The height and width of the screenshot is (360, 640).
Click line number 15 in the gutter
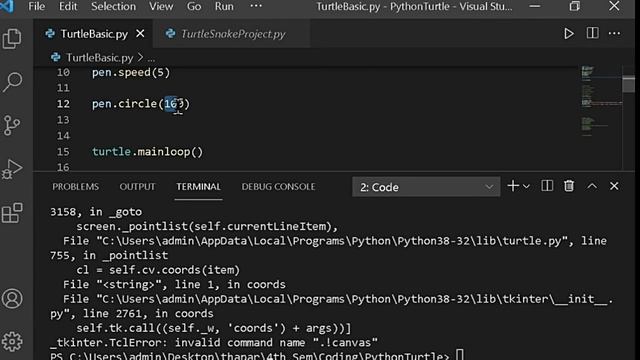(63, 152)
